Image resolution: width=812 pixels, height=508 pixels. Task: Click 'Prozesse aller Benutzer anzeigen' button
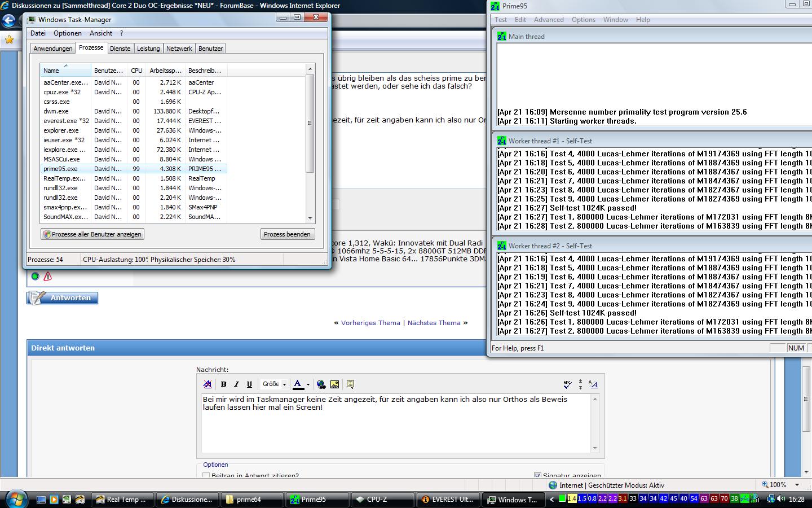[92, 234]
